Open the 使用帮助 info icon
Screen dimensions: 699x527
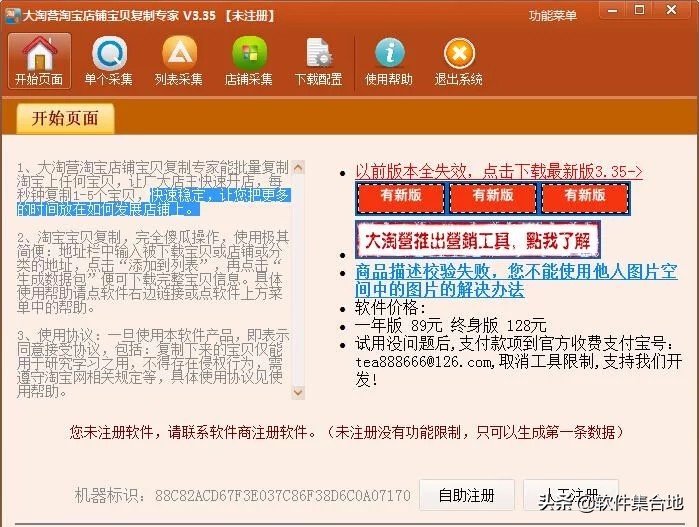(x=389, y=61)
